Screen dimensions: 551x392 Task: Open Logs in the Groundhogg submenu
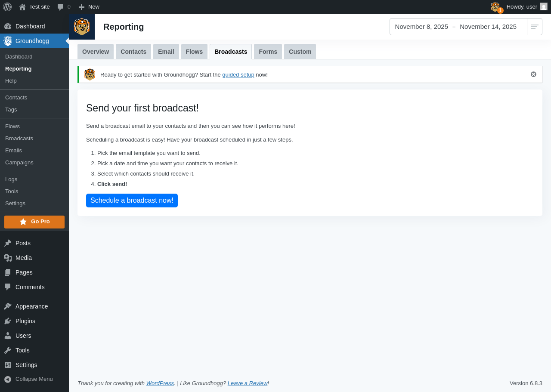click(11, 179)
